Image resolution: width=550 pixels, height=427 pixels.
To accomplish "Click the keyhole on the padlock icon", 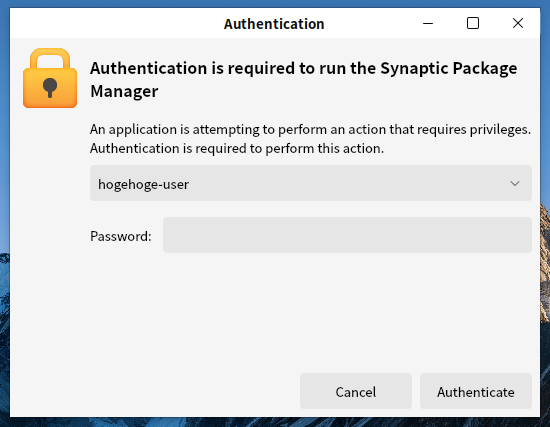I will pos(50,88).
